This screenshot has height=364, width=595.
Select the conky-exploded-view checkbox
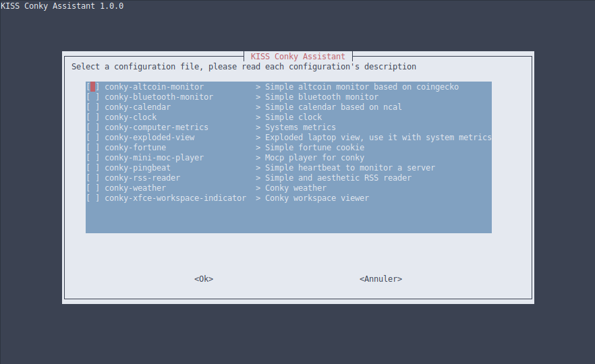92,138
